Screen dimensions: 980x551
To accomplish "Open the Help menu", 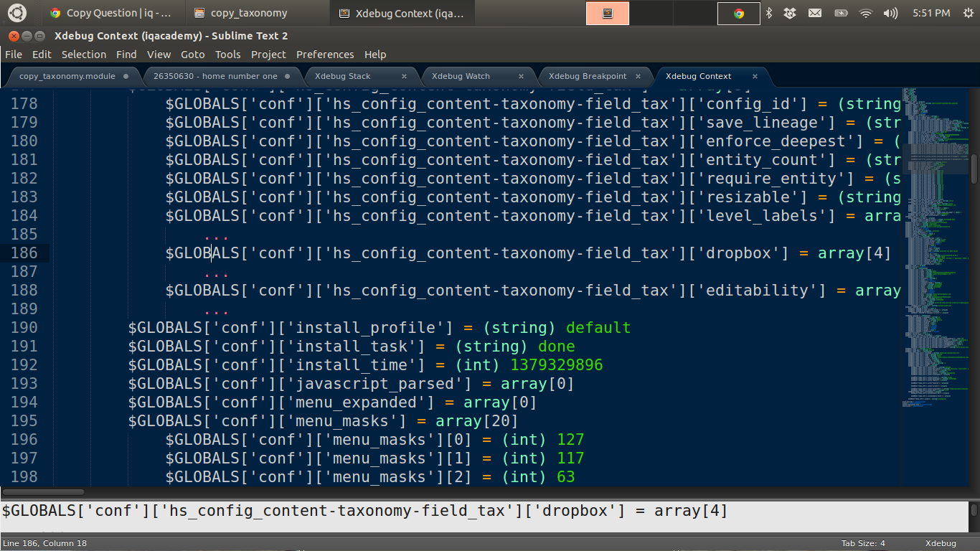I will [x=374, y=55].
